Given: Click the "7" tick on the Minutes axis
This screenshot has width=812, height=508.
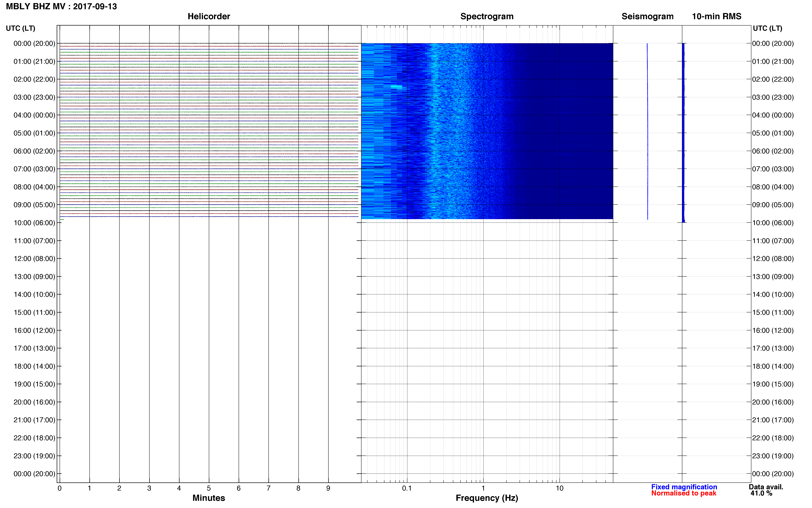Looking at the screenshot, I should pos(269,488).
